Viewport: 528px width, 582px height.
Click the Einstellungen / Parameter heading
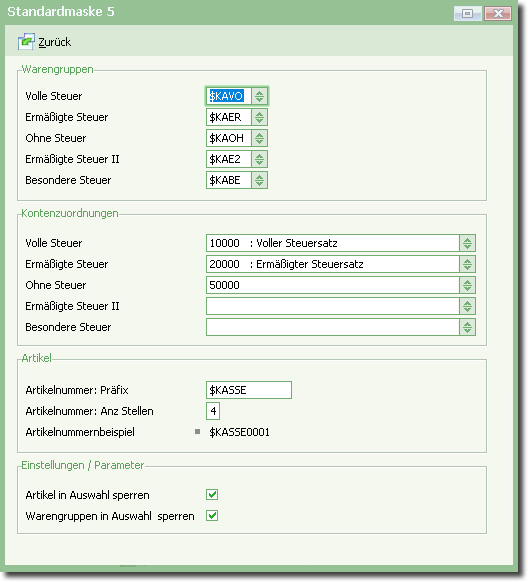coord(82,465)
